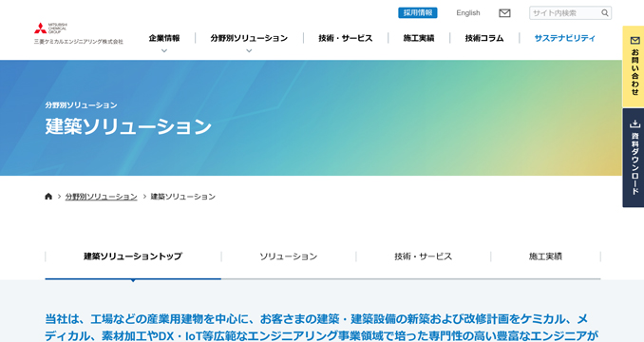
Task: Follow the 分野別ソリューション breadcrumb link
Action: pyautogui.click(x=101, y=197)
